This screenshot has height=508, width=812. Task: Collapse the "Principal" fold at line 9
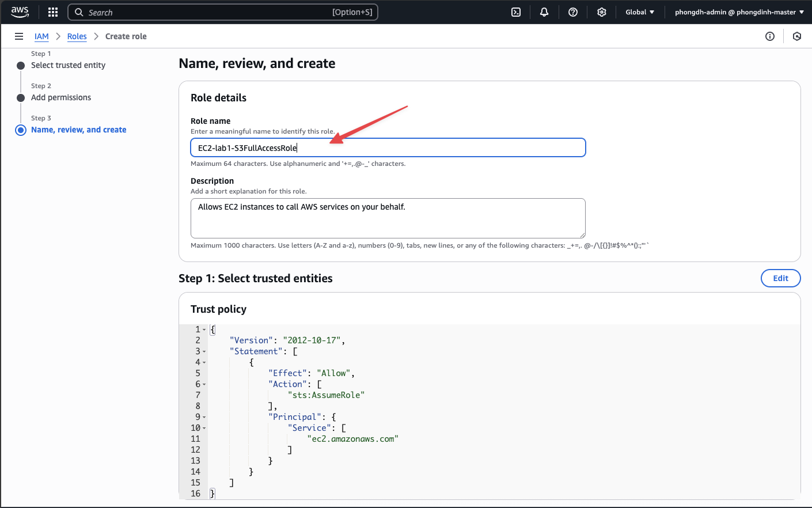204,418
